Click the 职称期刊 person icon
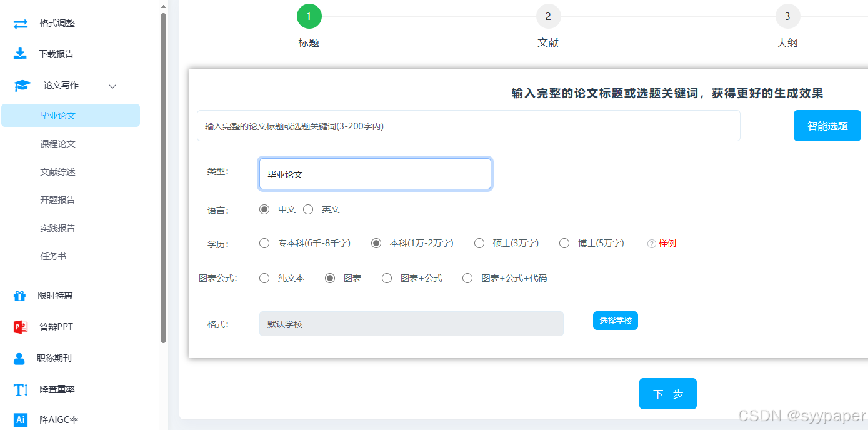The height and width of the screenshot is (430, 868). [19, 358]
